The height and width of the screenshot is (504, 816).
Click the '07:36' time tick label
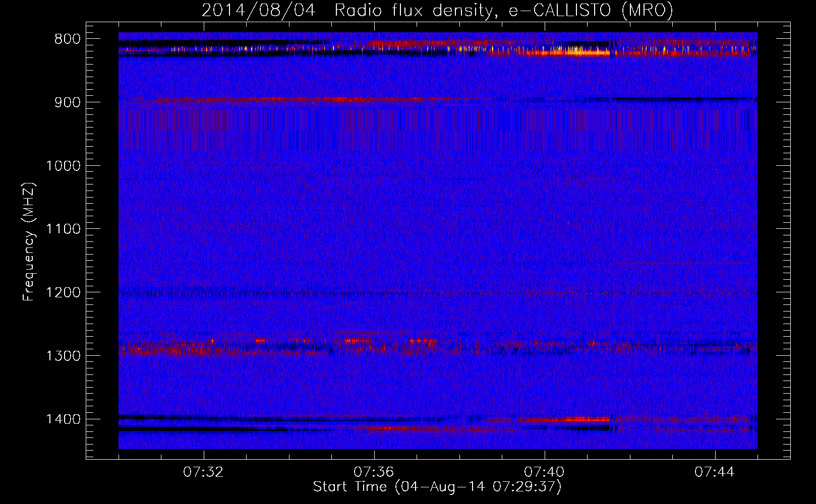pyautogui.click(x=374, y=472)
